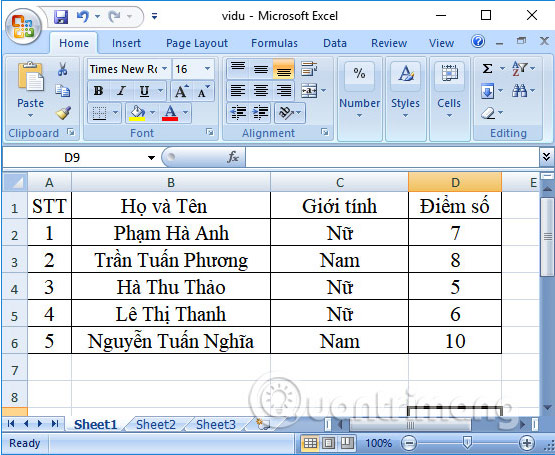Apply red font color
Image resolution: width=555 pixels, height=455 pixels.
coord(170,113)
